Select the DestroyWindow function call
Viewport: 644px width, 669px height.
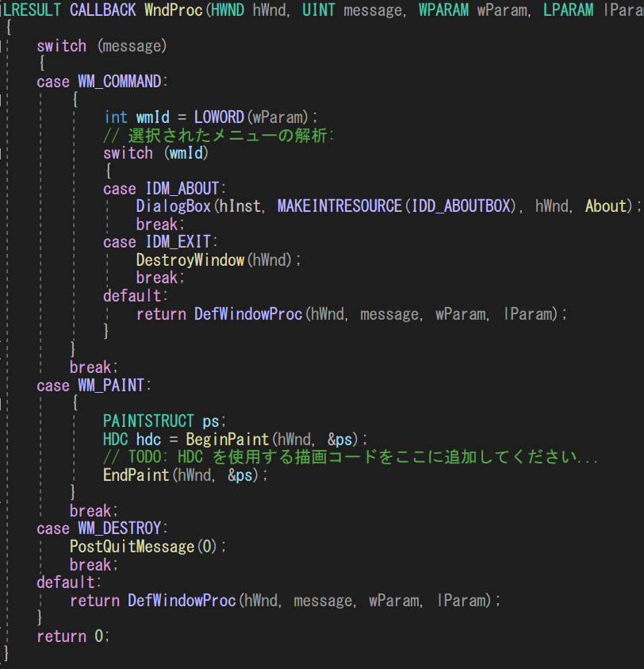pyautogui.click(x=190, y=260)
